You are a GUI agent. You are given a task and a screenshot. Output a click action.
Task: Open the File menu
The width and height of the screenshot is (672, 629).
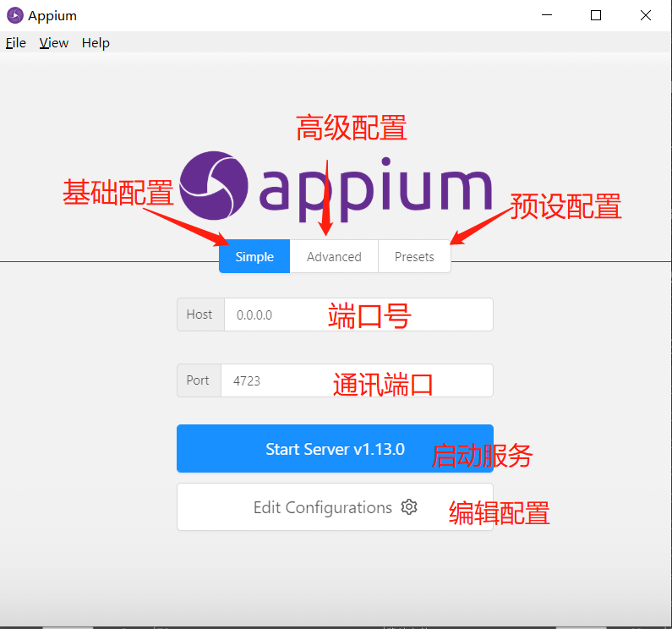16,43
